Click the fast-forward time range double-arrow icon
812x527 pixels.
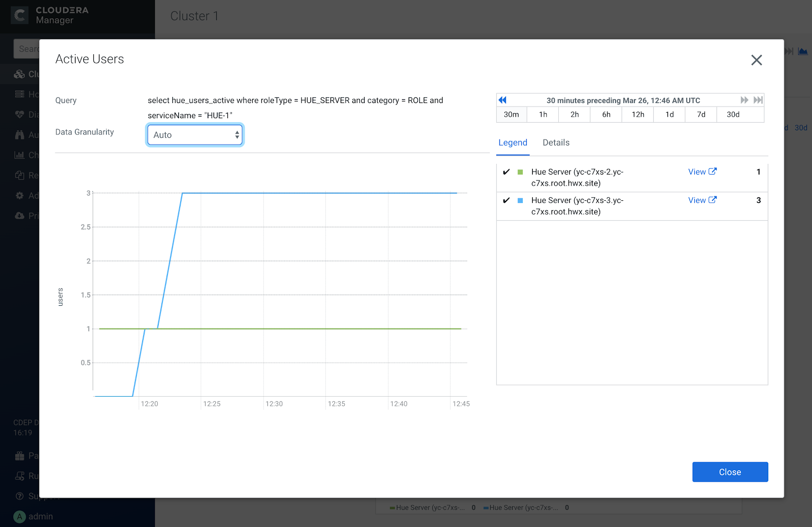point(744,100)
